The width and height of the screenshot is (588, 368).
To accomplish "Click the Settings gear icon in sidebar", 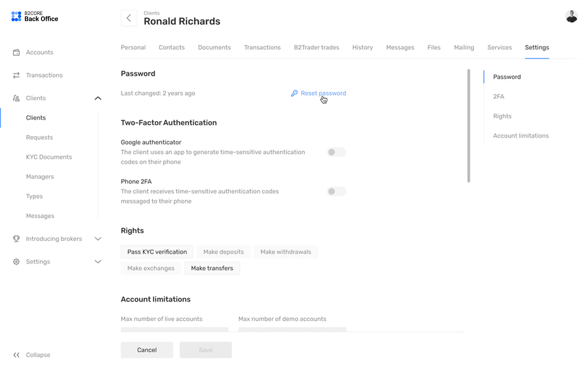I will click(16, 262).
